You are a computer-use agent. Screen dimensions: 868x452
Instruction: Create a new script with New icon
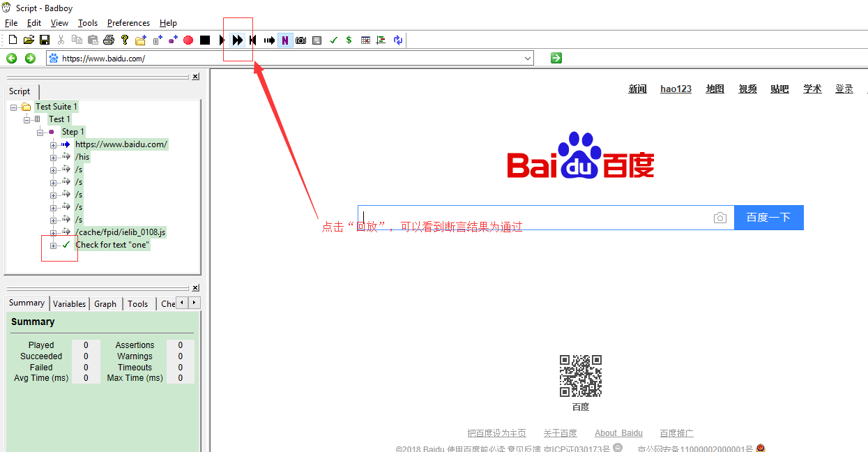point(13,40)
